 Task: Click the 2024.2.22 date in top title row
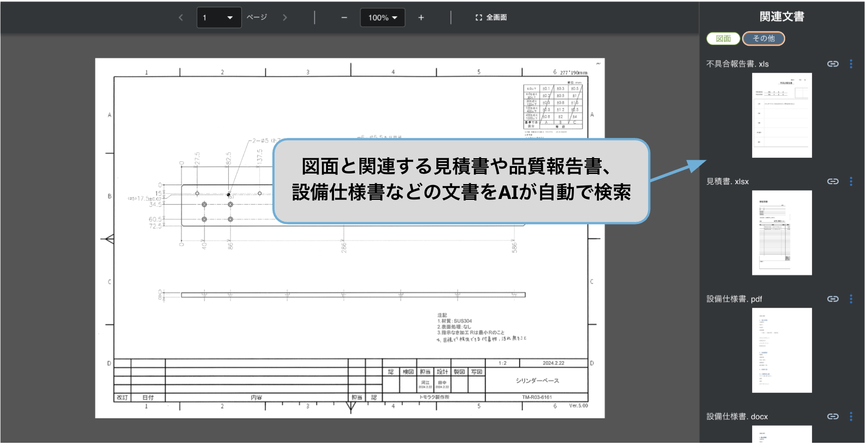[x=554, y=363]
